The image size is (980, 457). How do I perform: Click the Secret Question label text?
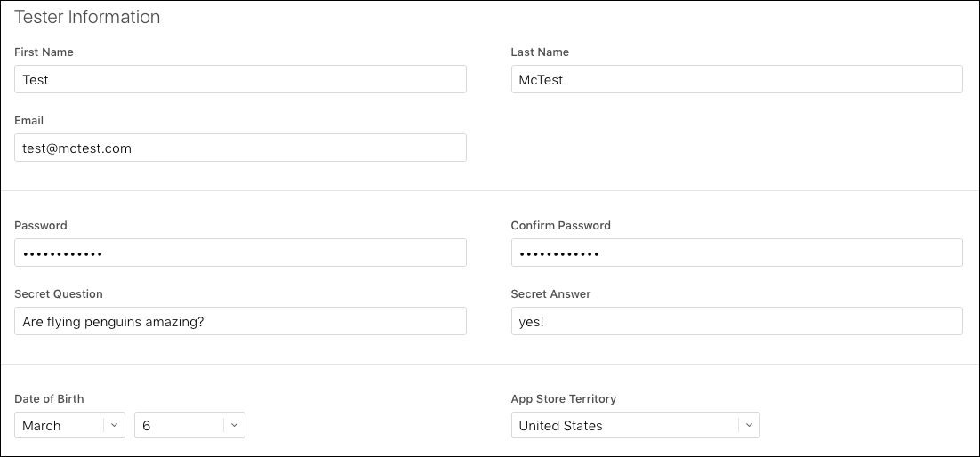pos(59,293)
